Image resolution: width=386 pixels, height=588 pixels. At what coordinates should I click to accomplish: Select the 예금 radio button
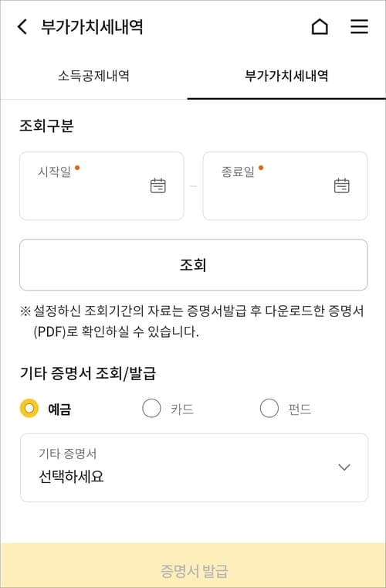click(x=29, y=409)
